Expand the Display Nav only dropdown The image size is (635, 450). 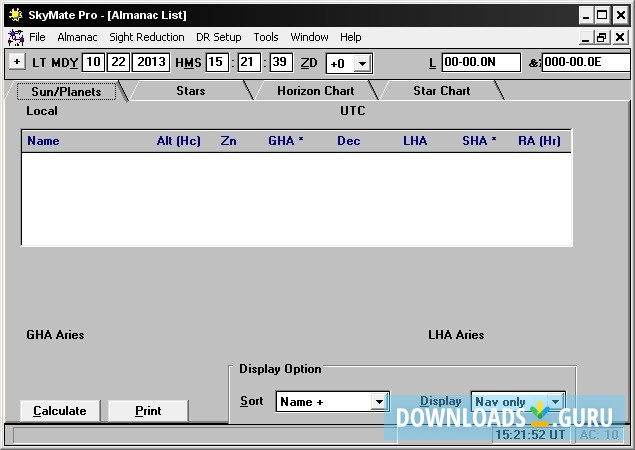click(556, 402)
